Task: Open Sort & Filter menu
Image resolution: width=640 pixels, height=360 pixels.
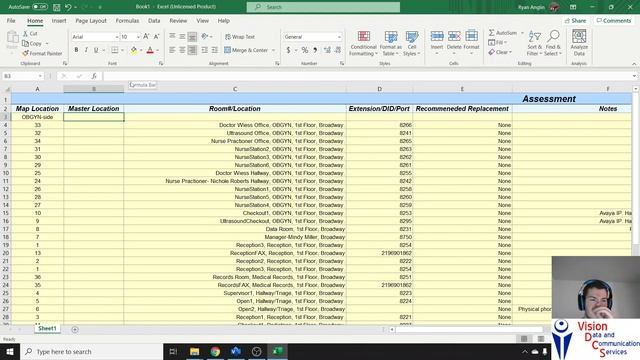Action: [534, 43]
